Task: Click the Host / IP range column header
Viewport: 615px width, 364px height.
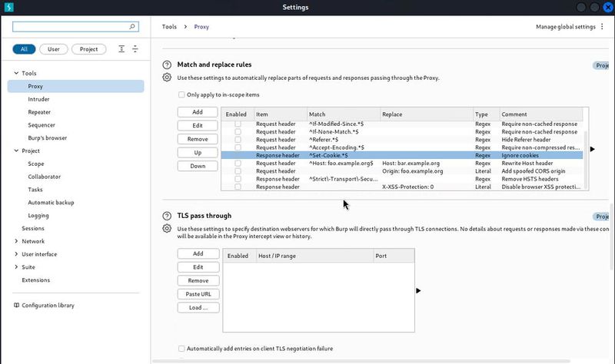Action: click(315, 256)
